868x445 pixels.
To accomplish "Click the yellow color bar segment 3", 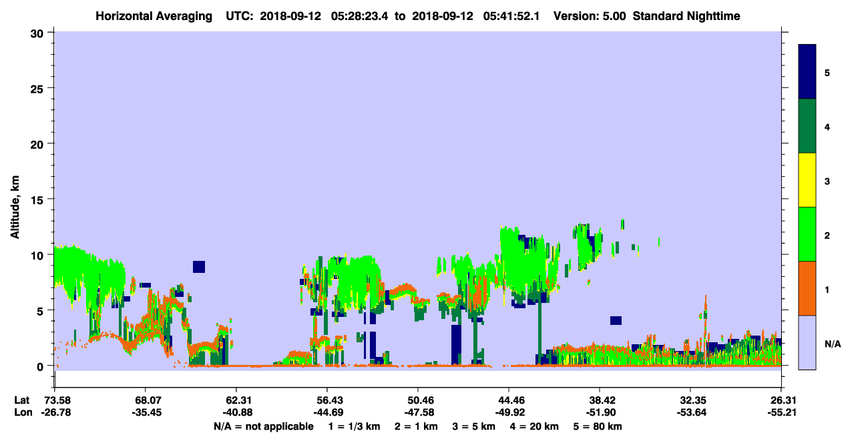I will point(807,180).
